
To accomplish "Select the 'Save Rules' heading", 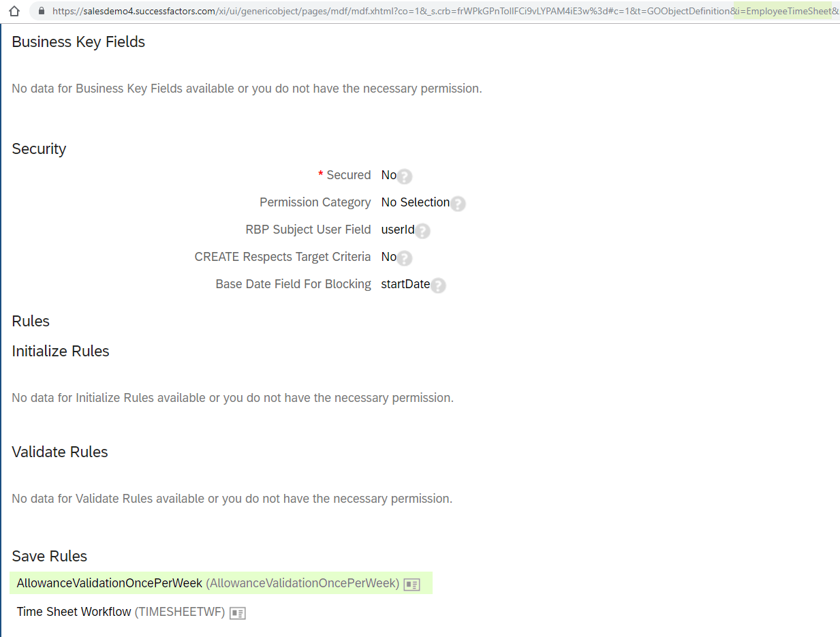I will click(50, 556).
